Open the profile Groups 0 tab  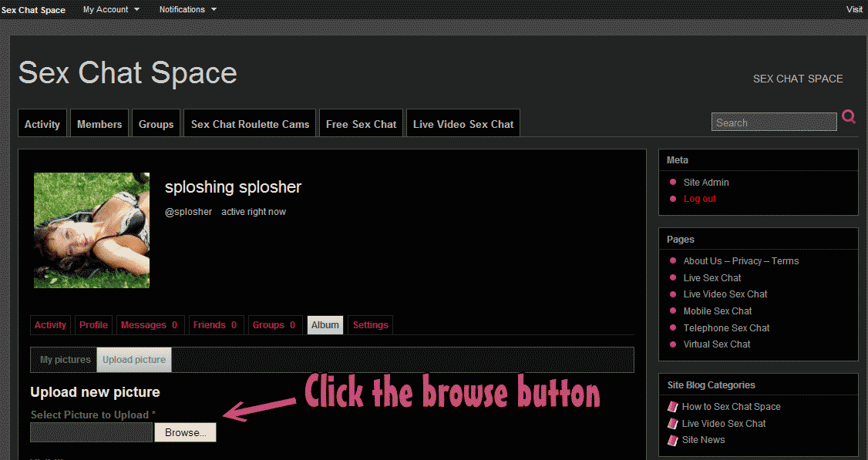click(274, 325)
